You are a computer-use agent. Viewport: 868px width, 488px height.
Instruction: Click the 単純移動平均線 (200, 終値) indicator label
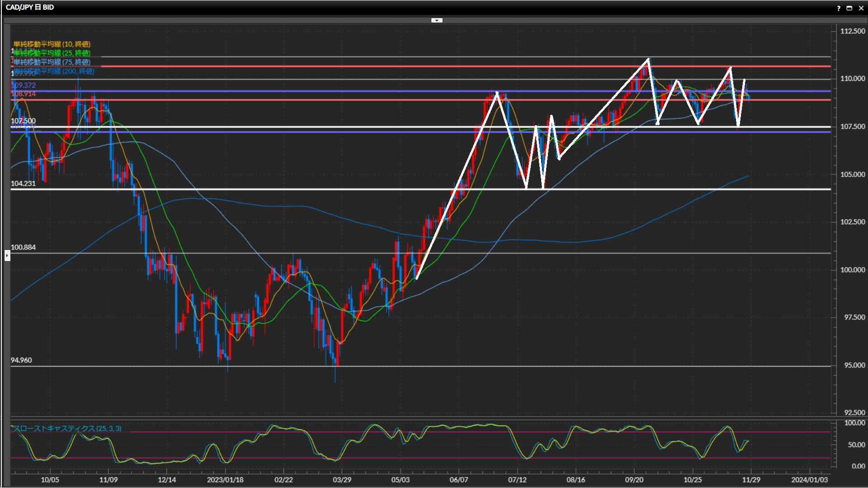[54, 71]
